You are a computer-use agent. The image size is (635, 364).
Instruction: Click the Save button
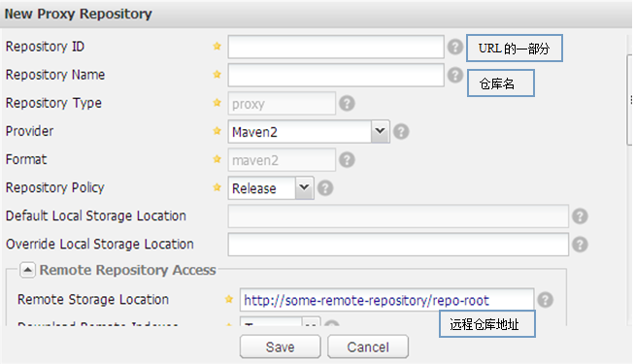click(x=280, y=347)
